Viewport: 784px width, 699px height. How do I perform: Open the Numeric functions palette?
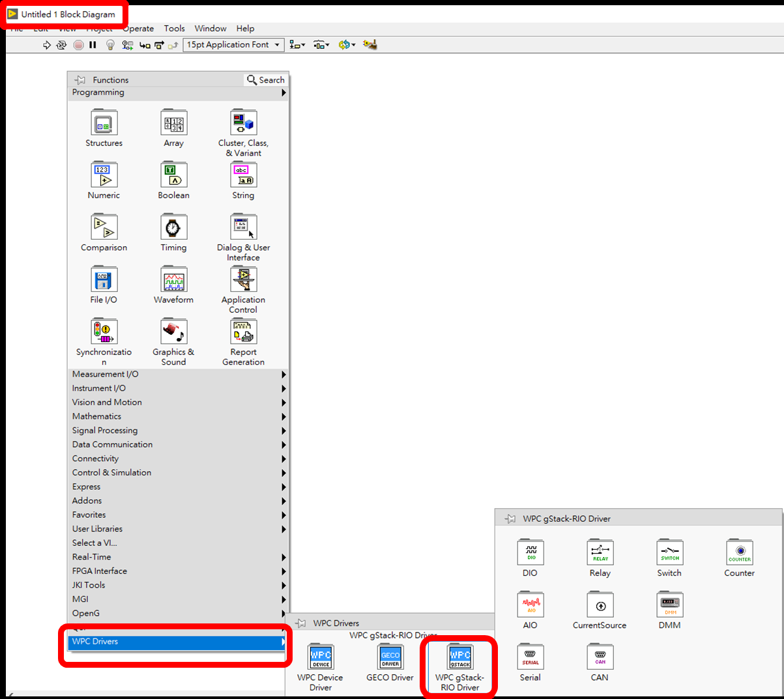point(104,175)
